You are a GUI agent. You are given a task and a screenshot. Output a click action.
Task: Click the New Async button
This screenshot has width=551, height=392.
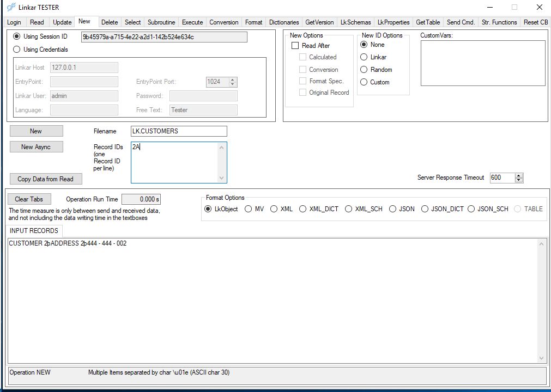pyautogui.click(x=36, y=146)
